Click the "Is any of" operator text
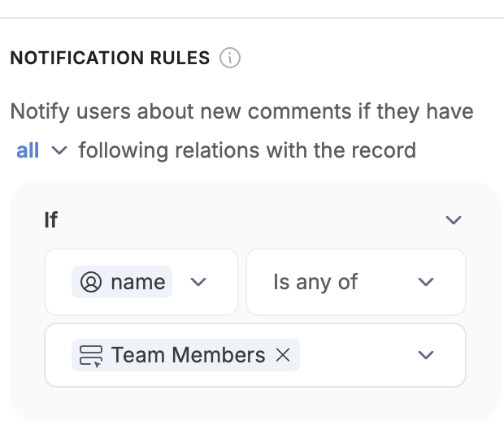This screenshot has width=504, height=429. tap(315, 282)
